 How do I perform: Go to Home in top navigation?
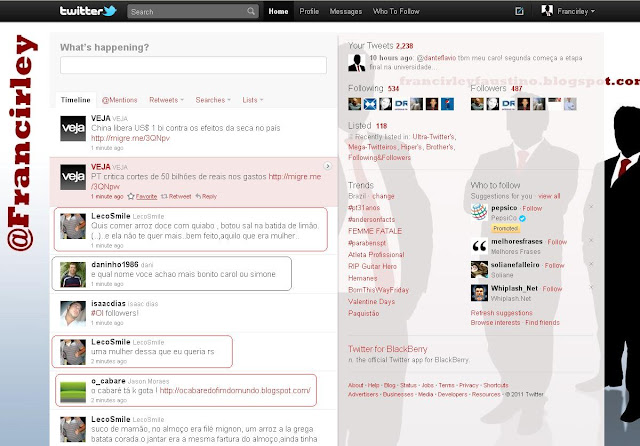coord(278,11)
